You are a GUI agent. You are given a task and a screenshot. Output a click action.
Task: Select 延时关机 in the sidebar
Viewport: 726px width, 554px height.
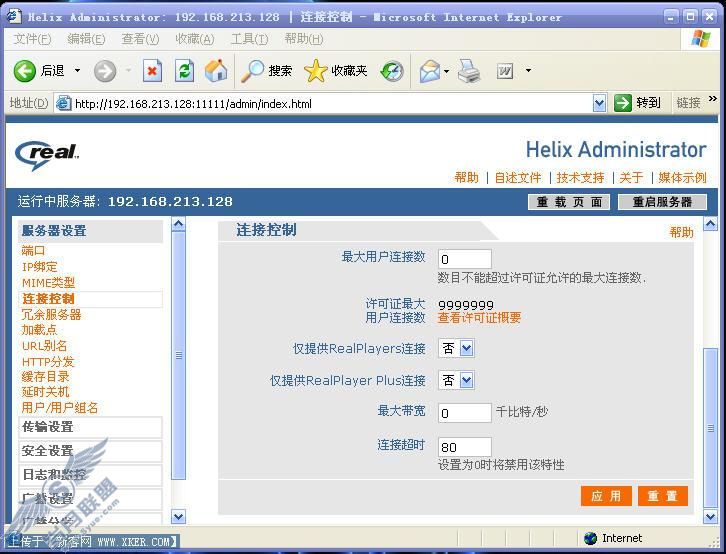pyautogui.click(x=45, y=392)
